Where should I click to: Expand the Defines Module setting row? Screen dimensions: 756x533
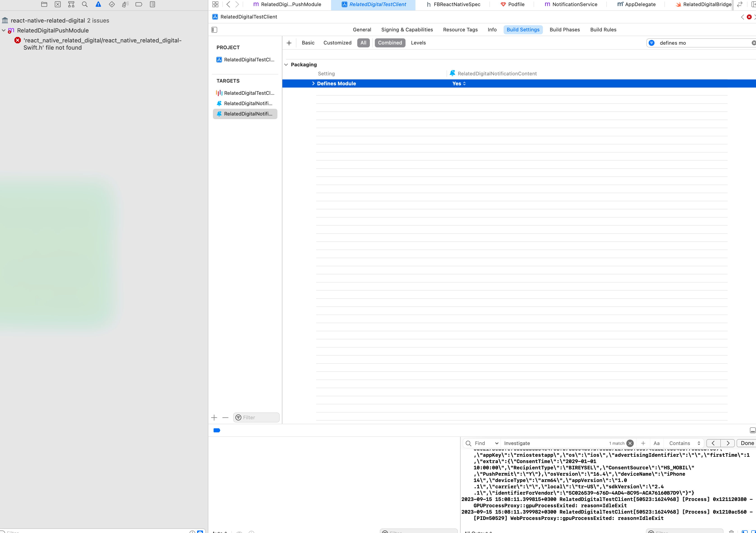click(x=313, y=84)
